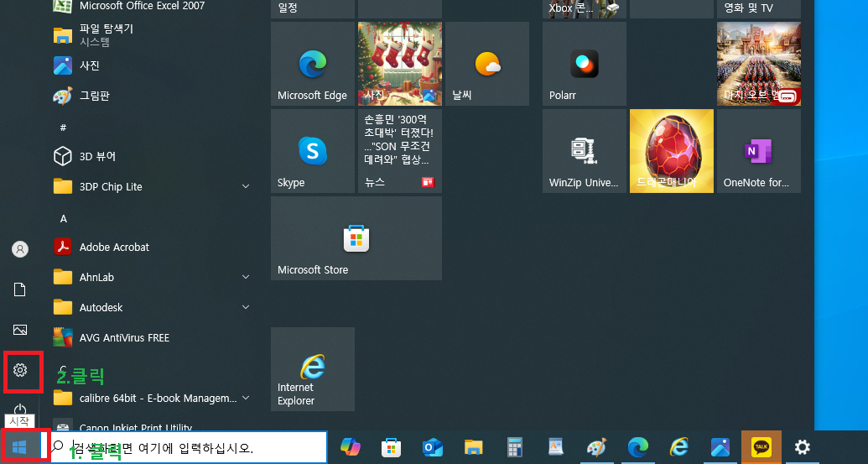The height and width of the screenshot is (464, 868).
Task: Open the Xbox tile
Action: [x=584, y=9]
